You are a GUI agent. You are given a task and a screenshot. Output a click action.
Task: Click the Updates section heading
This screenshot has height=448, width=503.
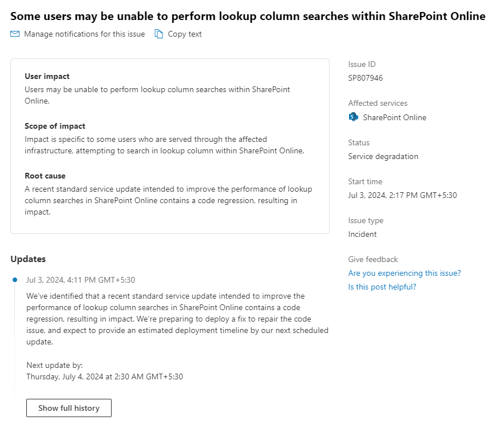pyautogui.click(x=28, y=259)
